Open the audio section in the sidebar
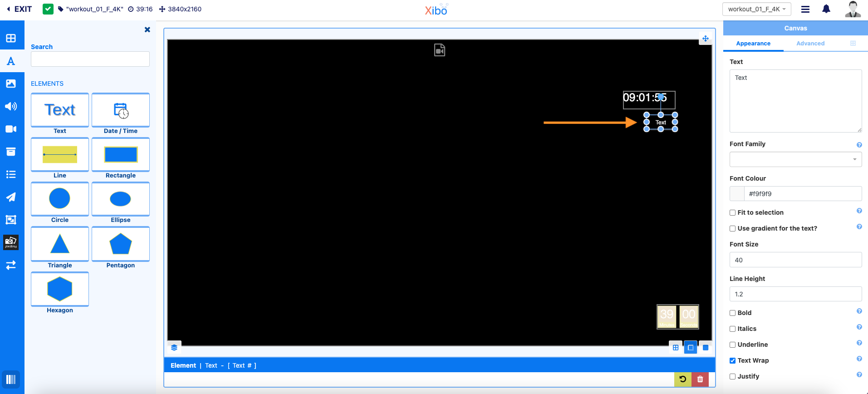Viewport: 868px width, 394px height. (11, 106)
